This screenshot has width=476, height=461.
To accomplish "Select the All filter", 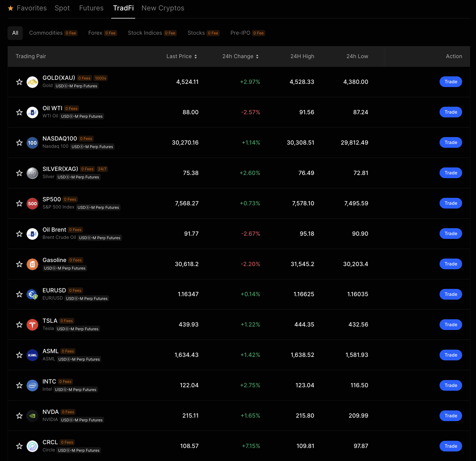I will (15, 33).
